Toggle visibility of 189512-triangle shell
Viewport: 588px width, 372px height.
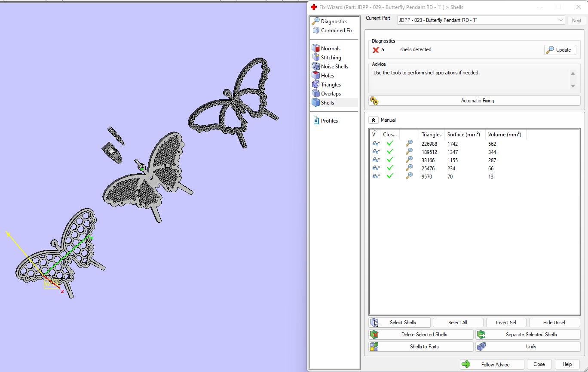(x=376, y=152)
